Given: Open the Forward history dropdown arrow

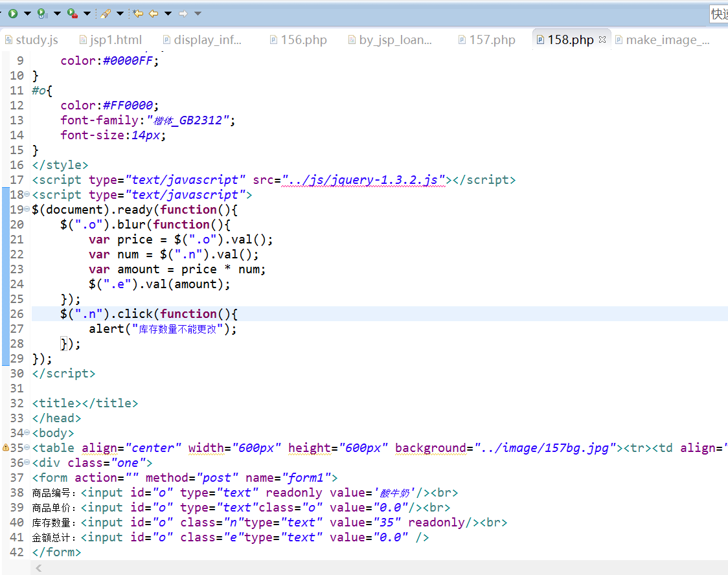Looking at the screenshot, I should (198, 14).
